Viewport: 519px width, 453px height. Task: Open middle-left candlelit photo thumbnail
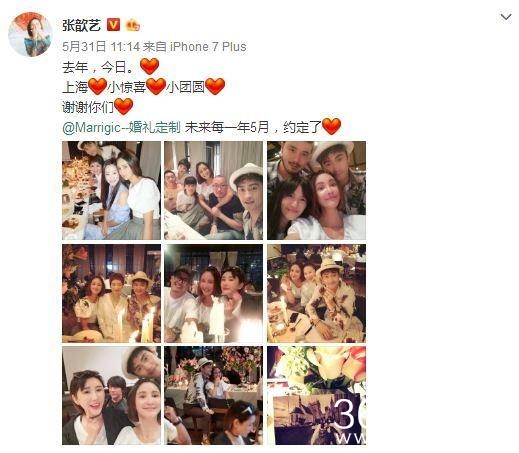[x=111, y=293]
